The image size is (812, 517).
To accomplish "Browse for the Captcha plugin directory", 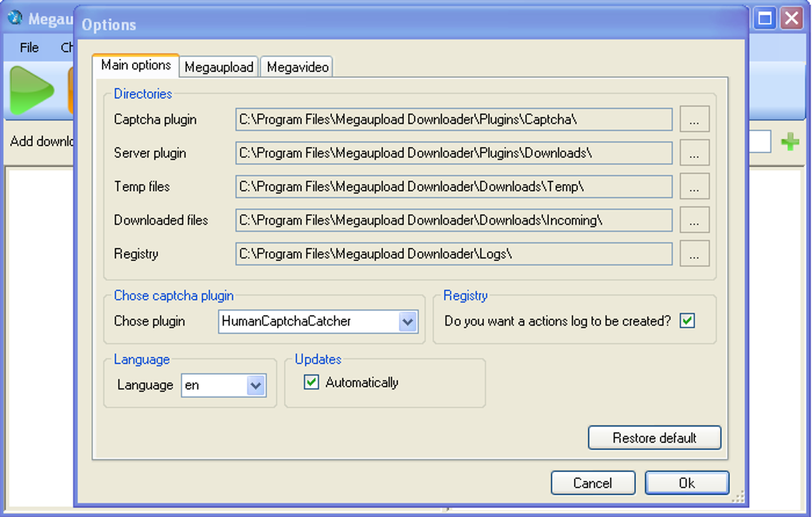I will (693, 119).
